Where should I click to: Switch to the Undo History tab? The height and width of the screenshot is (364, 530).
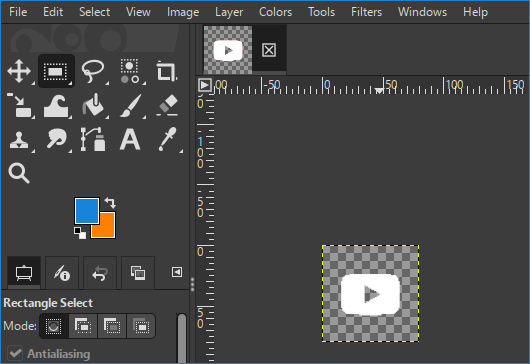[100, 273]
